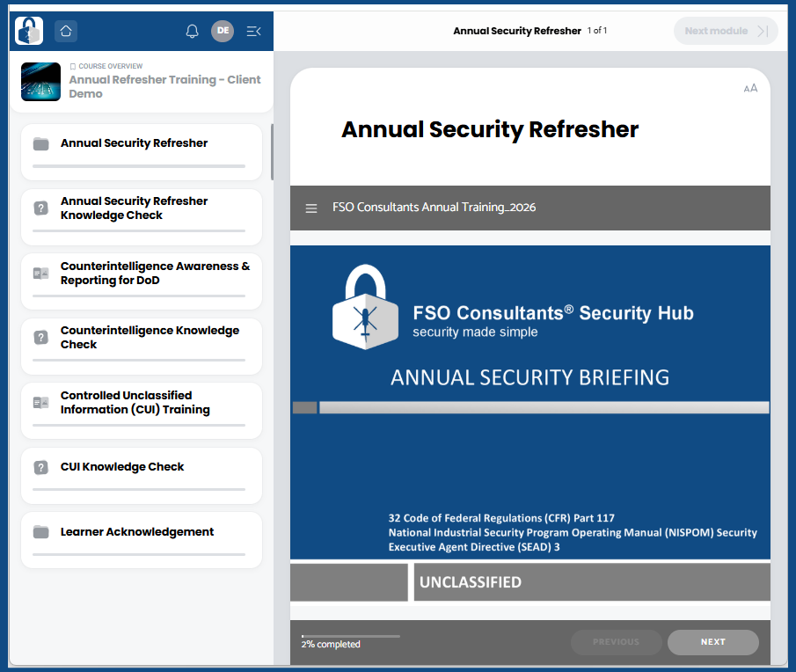Open Annual Security Refresher Knowledge Check
Viewport: 796px width, 672px height.
[142, 217]
